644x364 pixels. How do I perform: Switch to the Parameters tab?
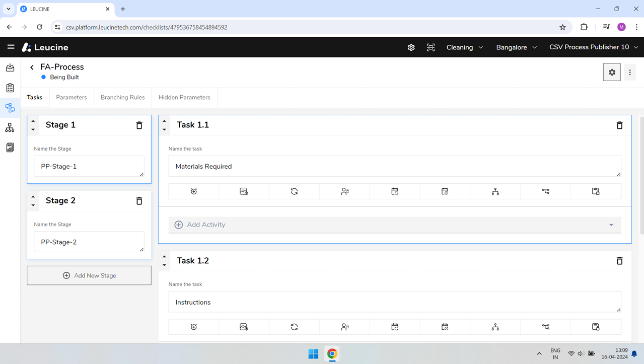(x=71, y=98)
